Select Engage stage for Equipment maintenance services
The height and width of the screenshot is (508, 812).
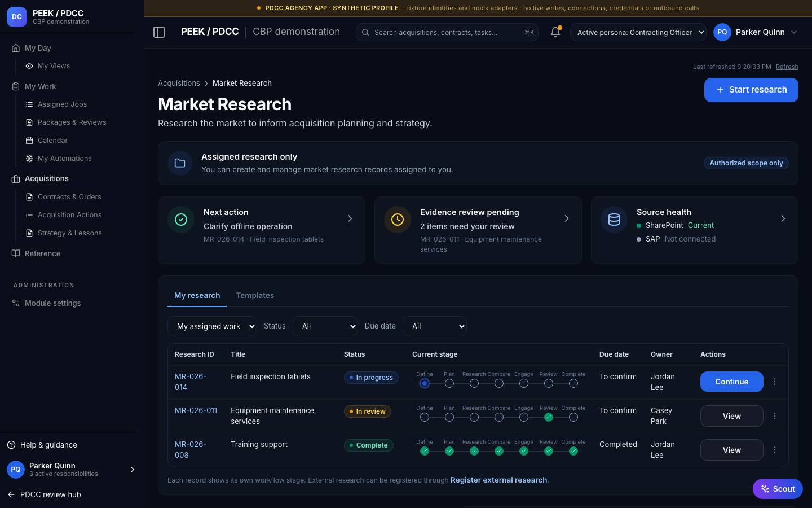click(x=524, y=417)
